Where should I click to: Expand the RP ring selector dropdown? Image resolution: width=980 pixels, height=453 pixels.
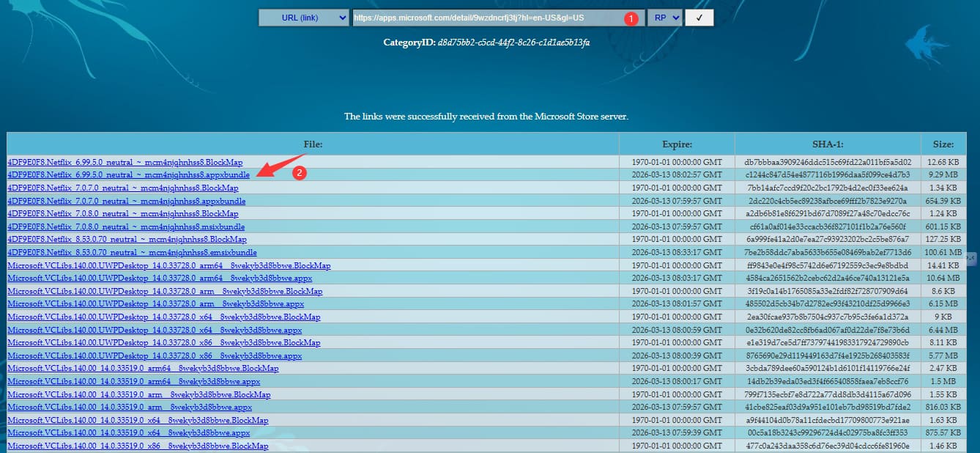tap(664, 18)
